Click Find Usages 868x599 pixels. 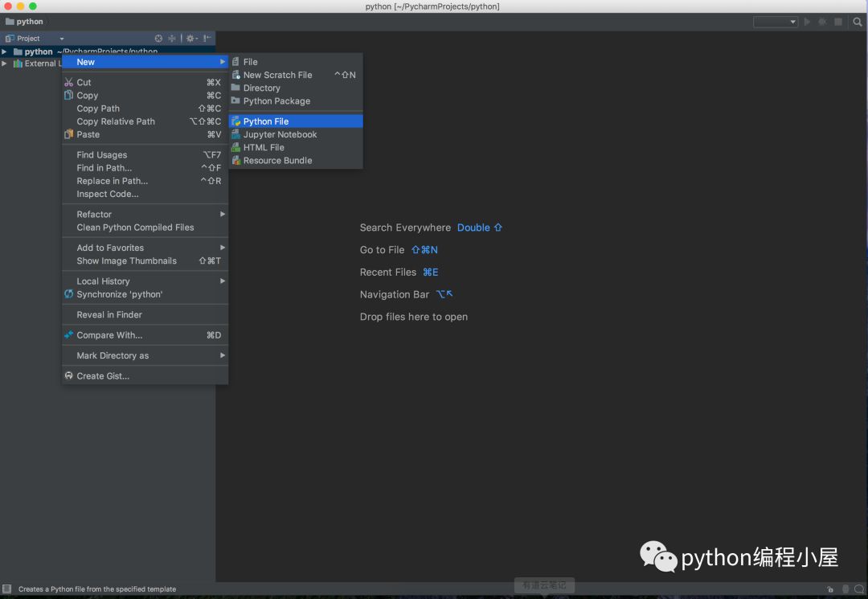pos(145,155)
